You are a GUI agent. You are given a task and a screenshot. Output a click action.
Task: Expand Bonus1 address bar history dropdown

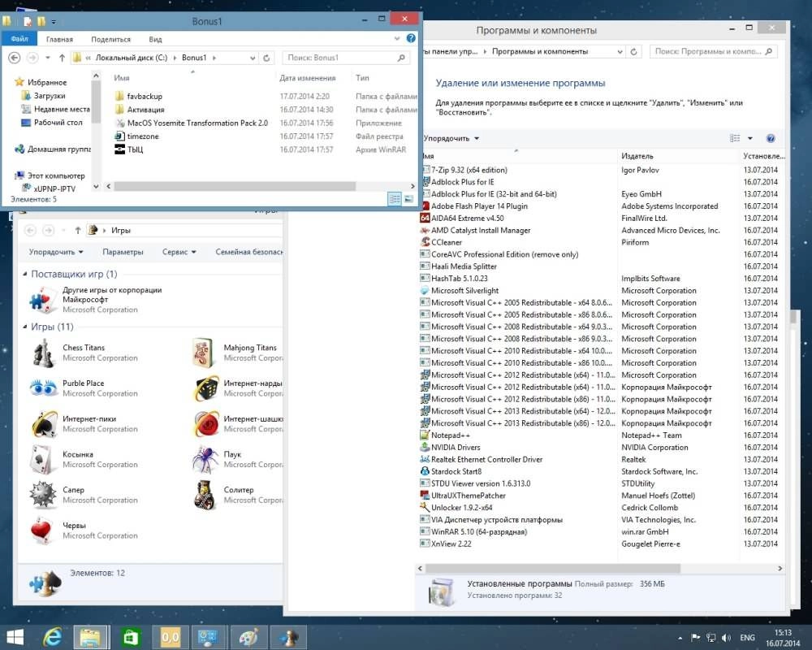(x=253, y=58)
